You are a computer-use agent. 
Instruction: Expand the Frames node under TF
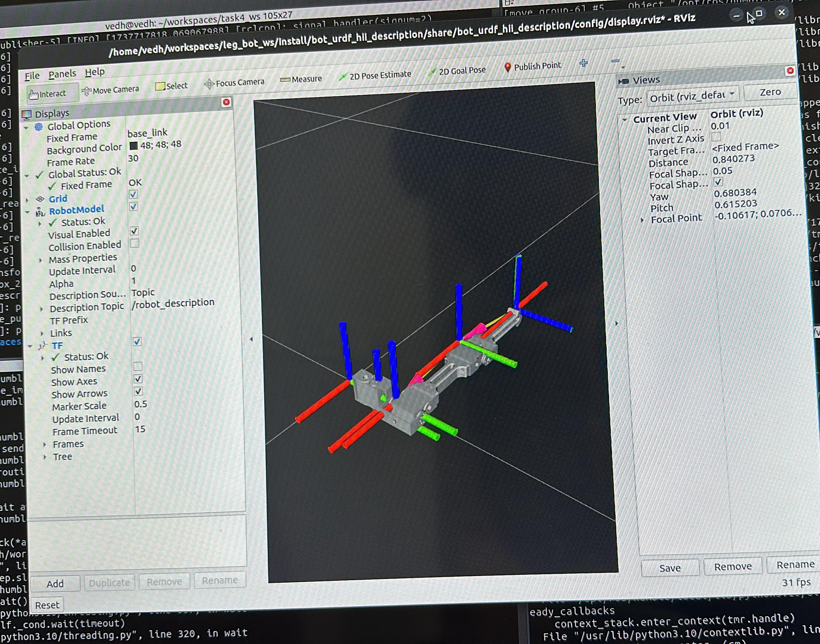(44, 445)
